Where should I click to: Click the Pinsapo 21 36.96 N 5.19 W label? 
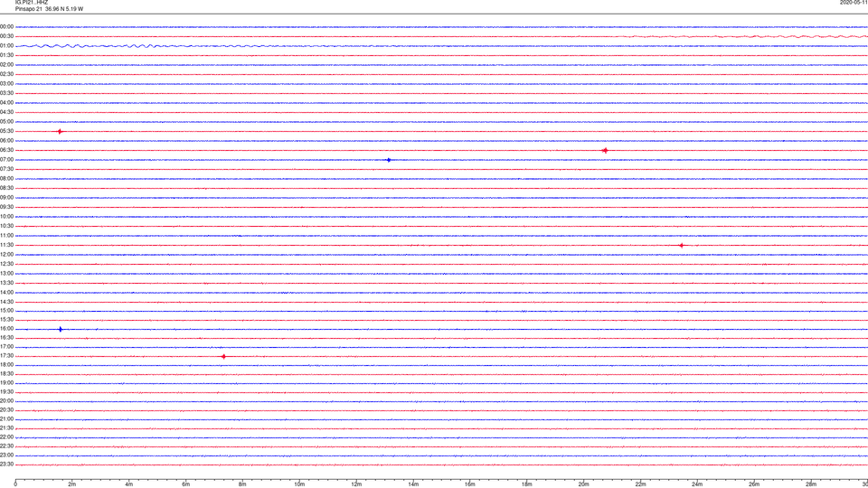pyautogui.click(x=49, y=9)
